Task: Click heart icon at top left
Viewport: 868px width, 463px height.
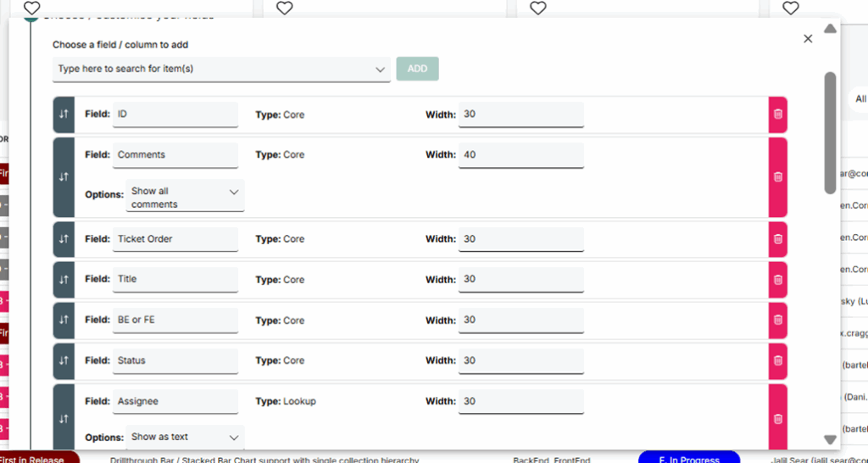Action: pos(31,8)
